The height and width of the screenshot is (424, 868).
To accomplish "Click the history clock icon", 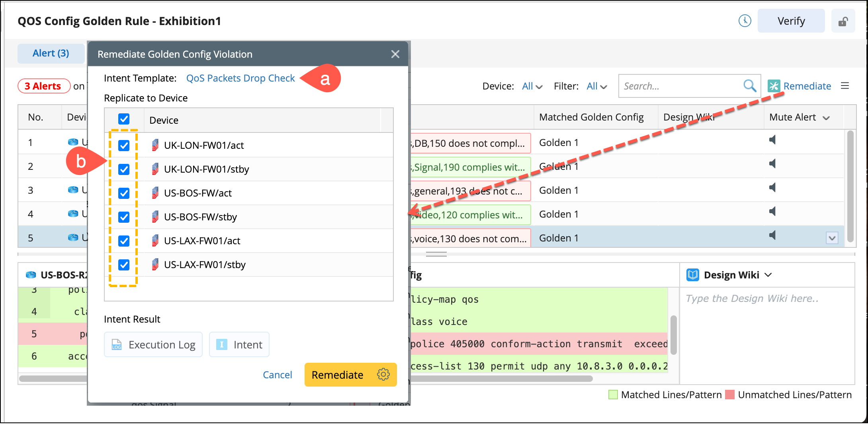I will pyautogui.click(x=745, y=21).
